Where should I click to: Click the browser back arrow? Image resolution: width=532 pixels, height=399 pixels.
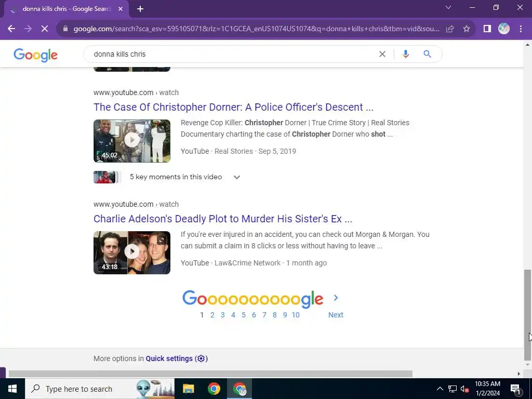[11, 29]
